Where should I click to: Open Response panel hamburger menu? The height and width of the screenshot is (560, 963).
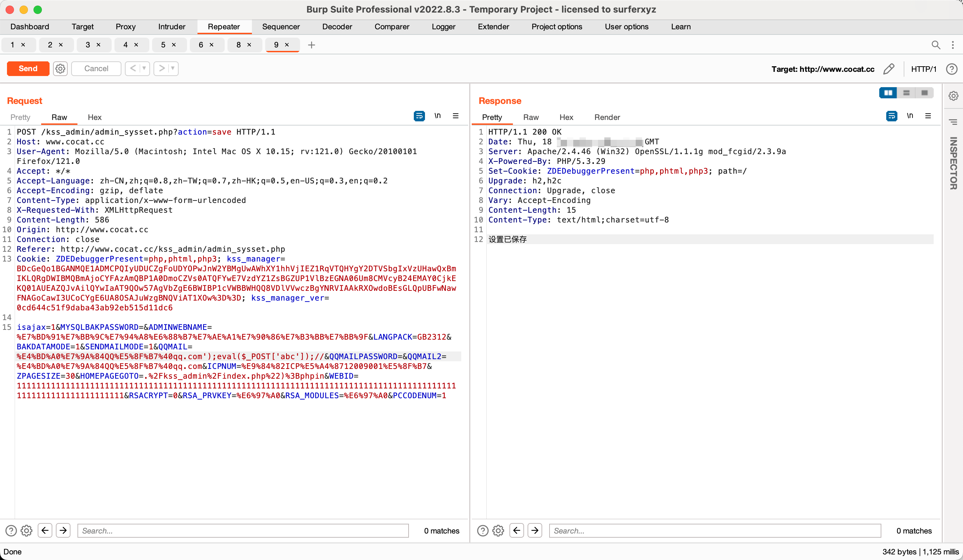928,116
